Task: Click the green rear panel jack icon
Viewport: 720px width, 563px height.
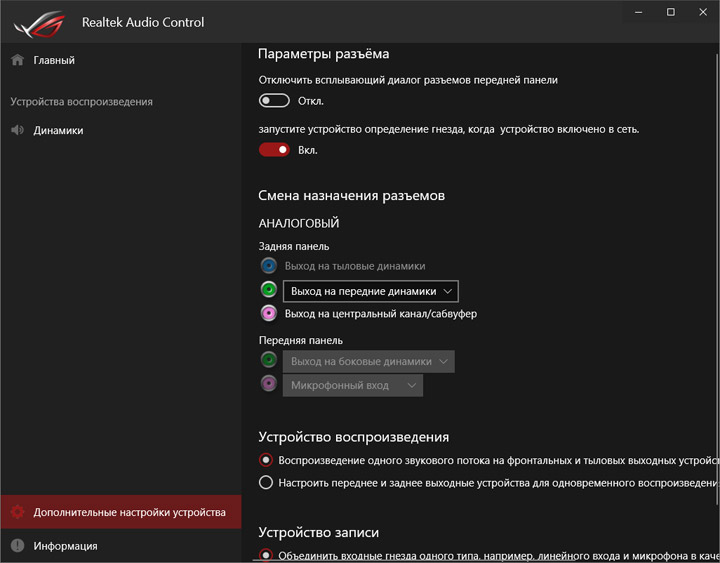Action: coord(268,290)
